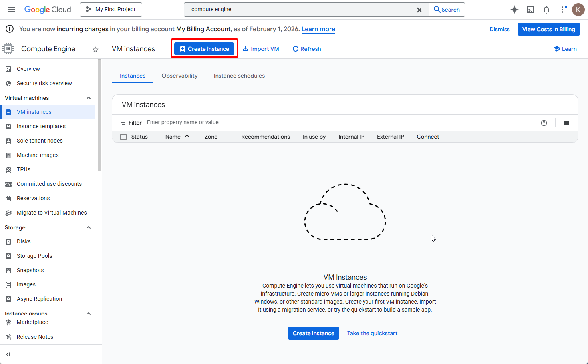Click Create instance below the empty state

click(314, 333)
